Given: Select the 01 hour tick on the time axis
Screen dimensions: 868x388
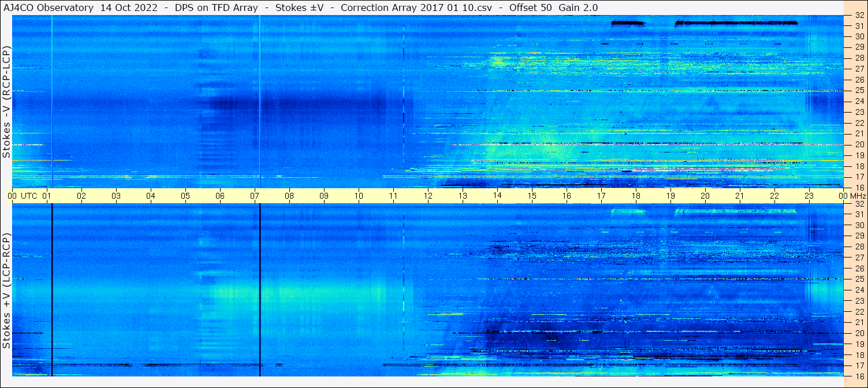Looking at the screenshot, I should [x=47, y=196].
